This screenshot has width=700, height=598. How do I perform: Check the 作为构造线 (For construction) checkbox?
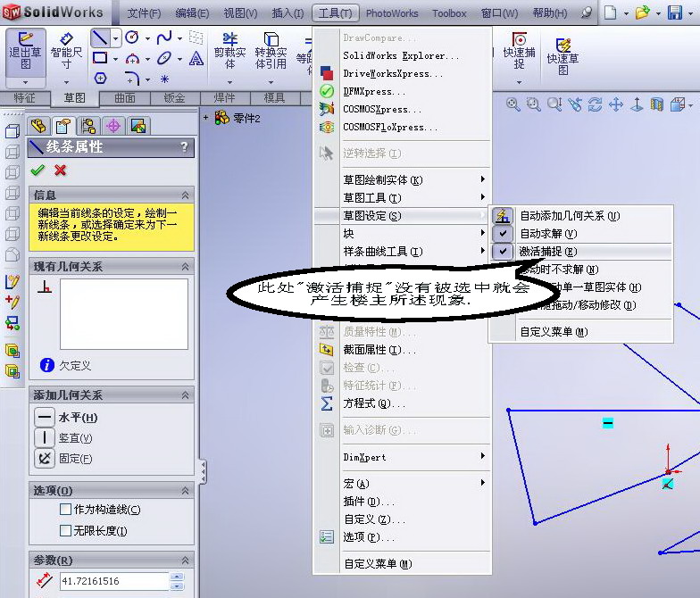[66, 509]
